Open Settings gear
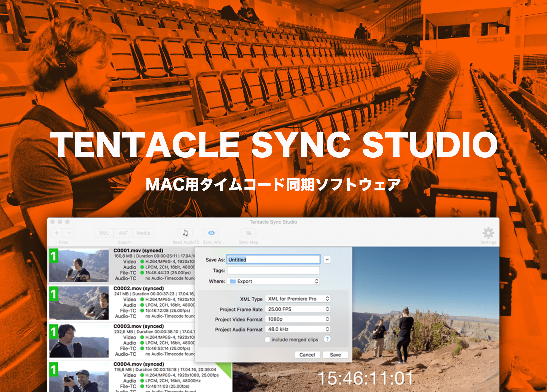547x392 pixels. pos(488,233)
